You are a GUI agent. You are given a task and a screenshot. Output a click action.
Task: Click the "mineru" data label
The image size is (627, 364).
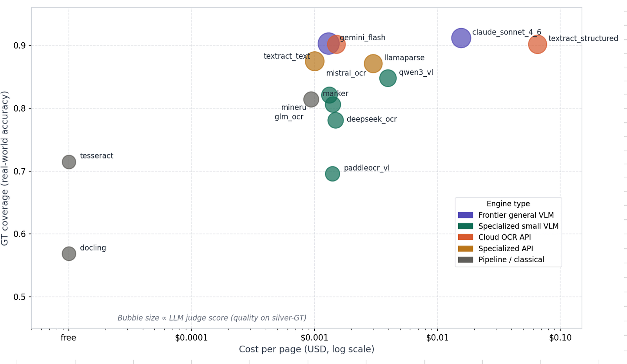(x=294, y=107)
